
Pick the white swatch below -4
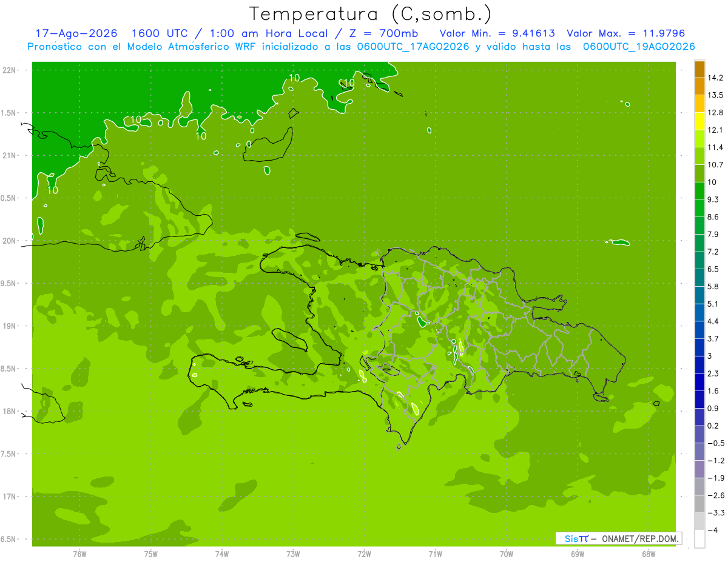(699, 539)
